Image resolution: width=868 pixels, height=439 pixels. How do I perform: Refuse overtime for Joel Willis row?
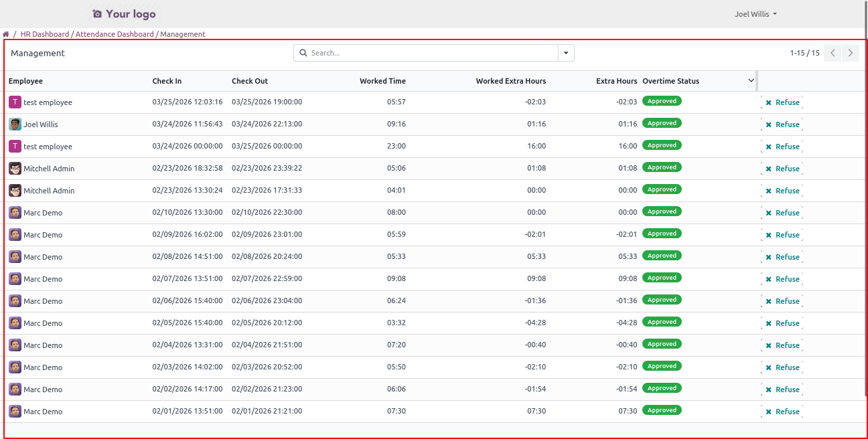coord(782,124)
